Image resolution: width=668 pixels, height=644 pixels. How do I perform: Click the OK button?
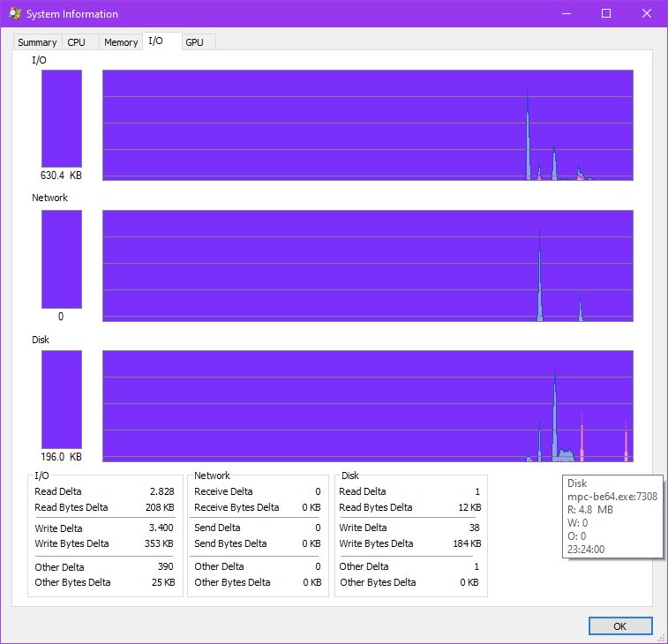click(x=620, y=625)
